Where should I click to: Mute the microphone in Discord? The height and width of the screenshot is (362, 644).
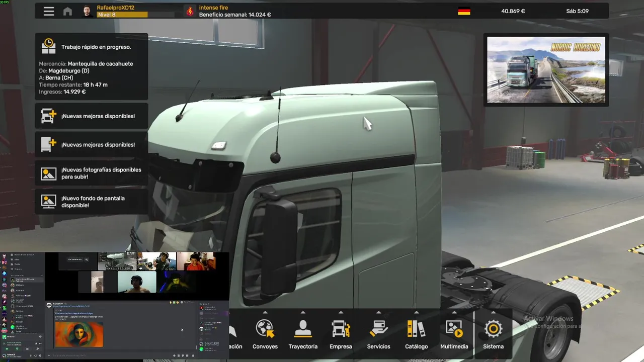coord(31,355)
